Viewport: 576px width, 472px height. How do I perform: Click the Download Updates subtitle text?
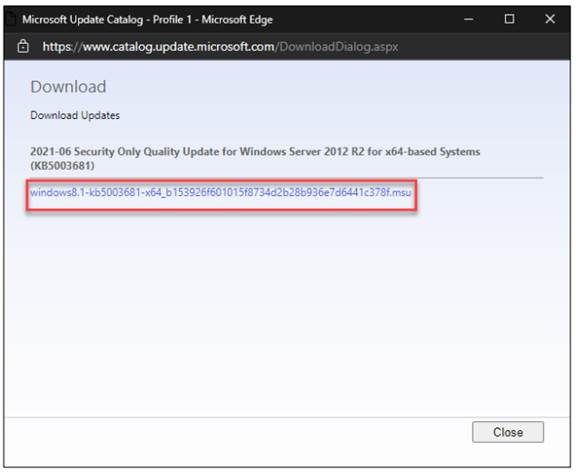tap(75, 115)
